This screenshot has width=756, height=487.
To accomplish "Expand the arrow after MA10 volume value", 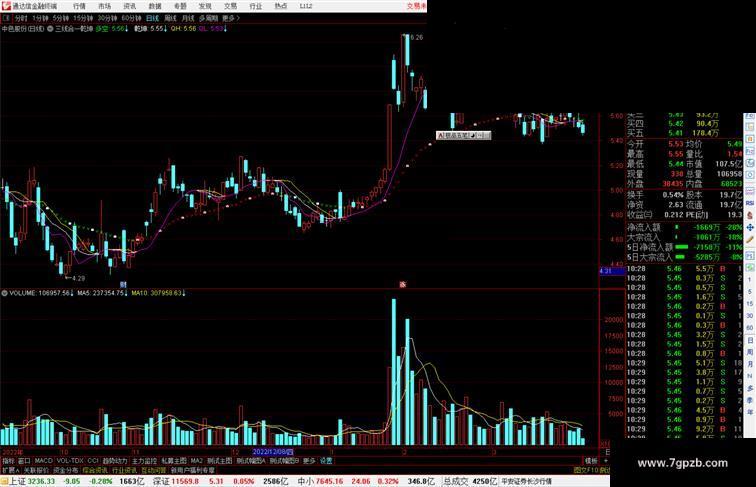I will tap(184, 293).
